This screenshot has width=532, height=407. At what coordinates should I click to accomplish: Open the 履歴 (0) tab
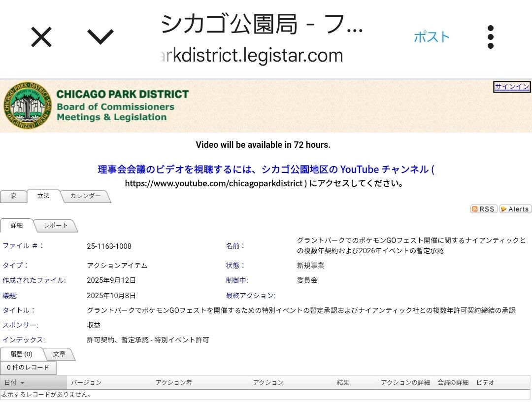pos(21,354)
